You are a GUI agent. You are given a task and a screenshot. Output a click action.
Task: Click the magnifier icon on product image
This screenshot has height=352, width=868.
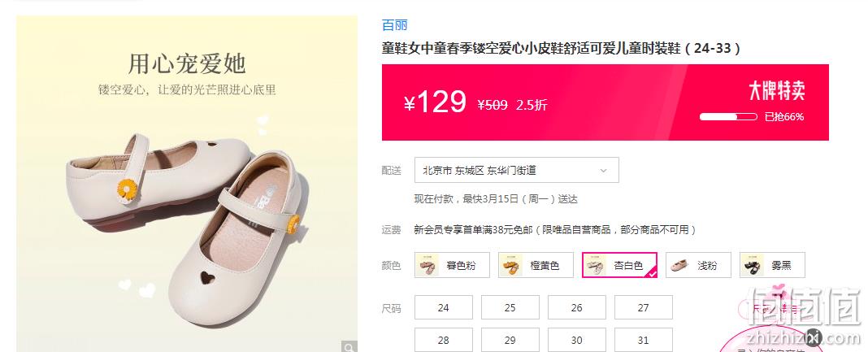(349, 347)
